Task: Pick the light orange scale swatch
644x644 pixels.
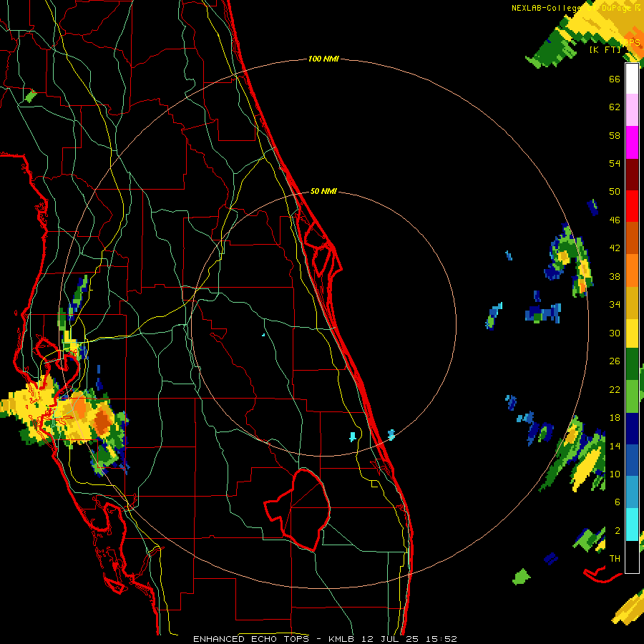Action: tap(632, 270)
